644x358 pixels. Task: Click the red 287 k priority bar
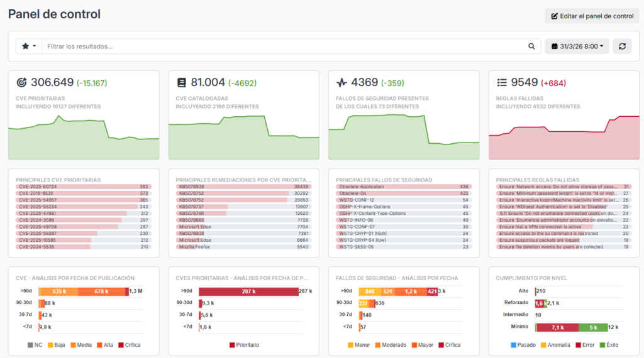(248, 291)
